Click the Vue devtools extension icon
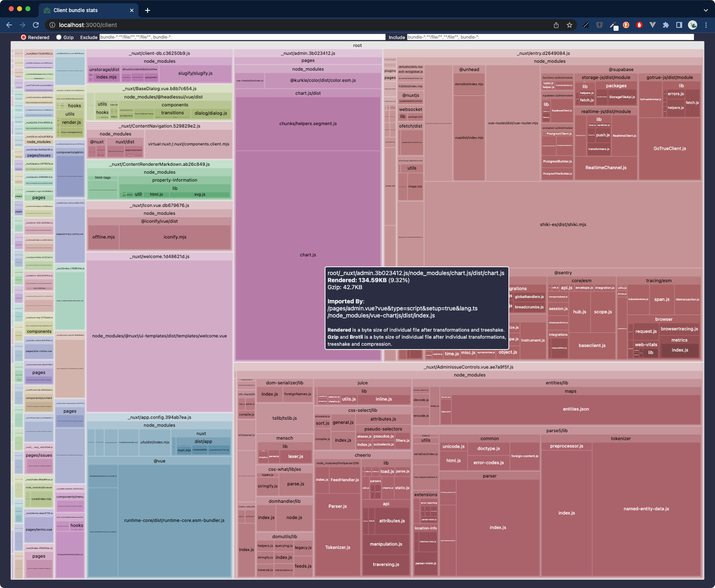 (653, 25)
